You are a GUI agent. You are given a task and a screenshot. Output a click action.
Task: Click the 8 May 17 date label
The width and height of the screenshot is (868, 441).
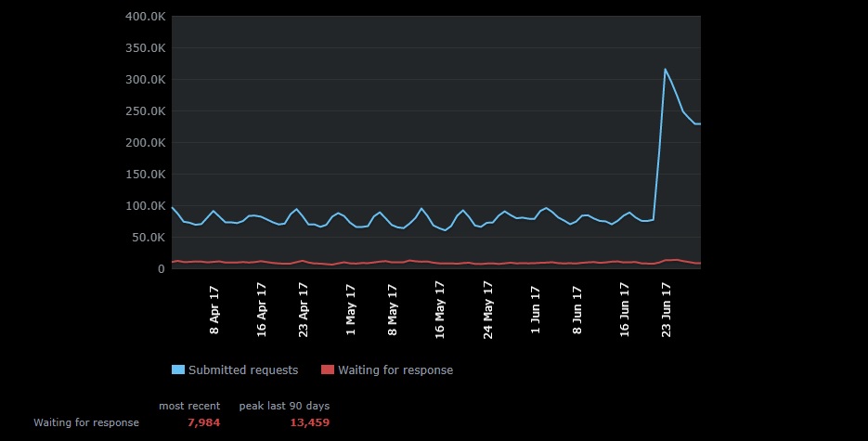coord(392,310)
